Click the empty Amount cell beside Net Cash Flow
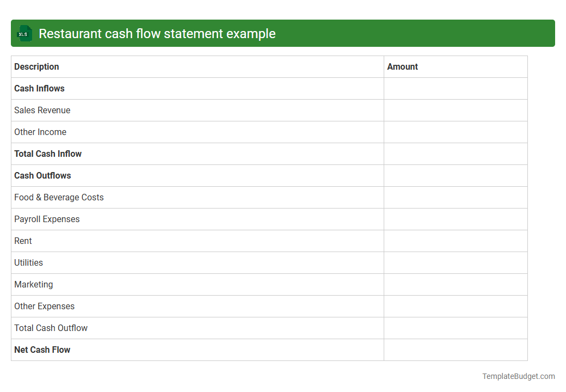The height and width of the screenshot is (392, 566). coord(456,350)
